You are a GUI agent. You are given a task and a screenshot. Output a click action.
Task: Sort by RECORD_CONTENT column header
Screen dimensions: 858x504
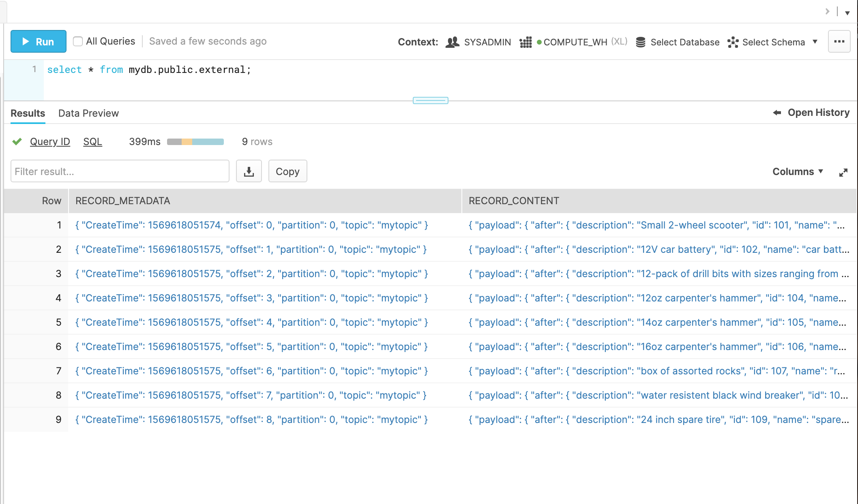(659, 201)
